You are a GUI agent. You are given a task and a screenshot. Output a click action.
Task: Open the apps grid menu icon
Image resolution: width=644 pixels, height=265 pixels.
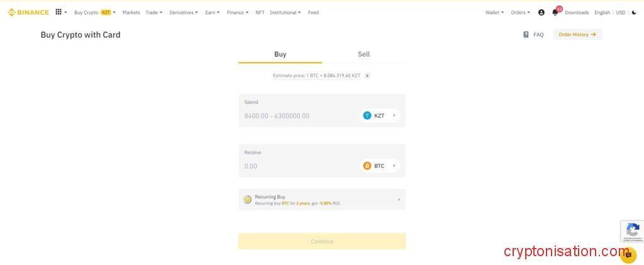pos(58,12)
